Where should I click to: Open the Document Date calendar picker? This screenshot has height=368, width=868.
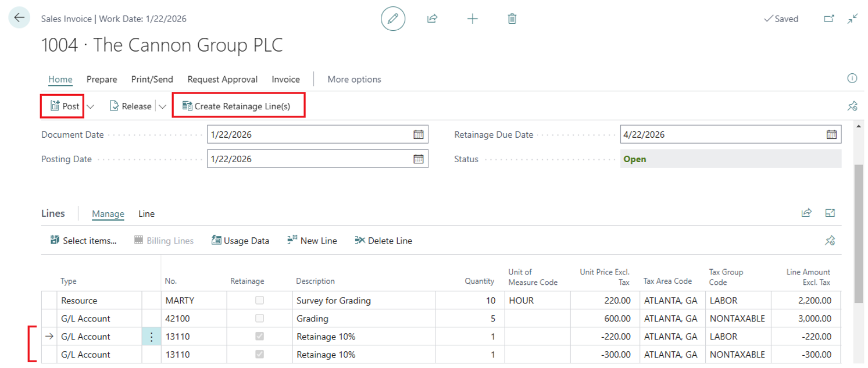click(419, 134)
